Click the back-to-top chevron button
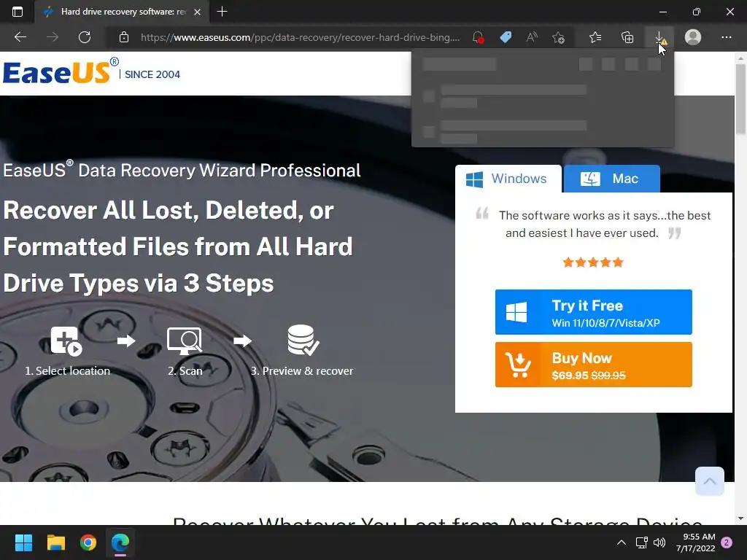Image resolution: width=747 pixels, height=560 pixels. [x=709, y=481]
